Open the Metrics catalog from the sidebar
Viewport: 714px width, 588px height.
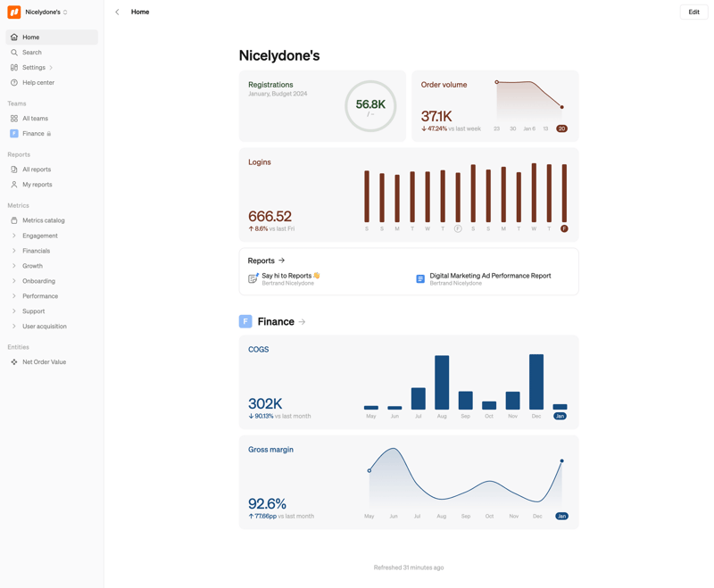42,220
